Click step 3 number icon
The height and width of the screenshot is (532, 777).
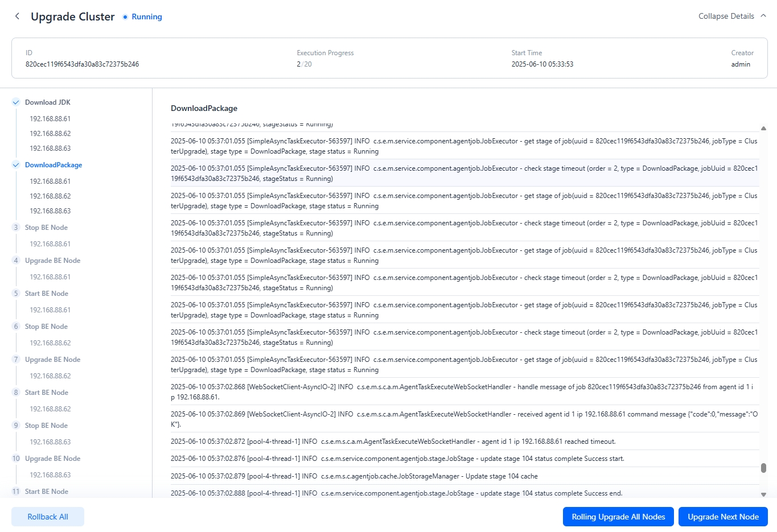(x=16, y=228)
